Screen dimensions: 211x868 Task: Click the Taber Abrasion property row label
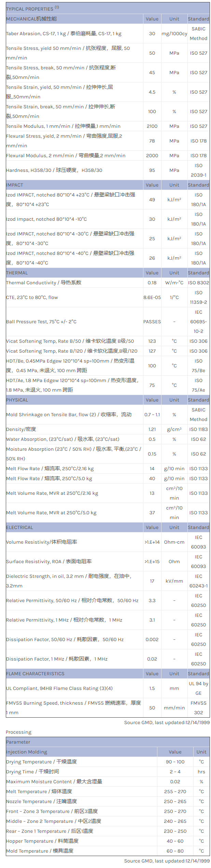[x=64, y=33]
